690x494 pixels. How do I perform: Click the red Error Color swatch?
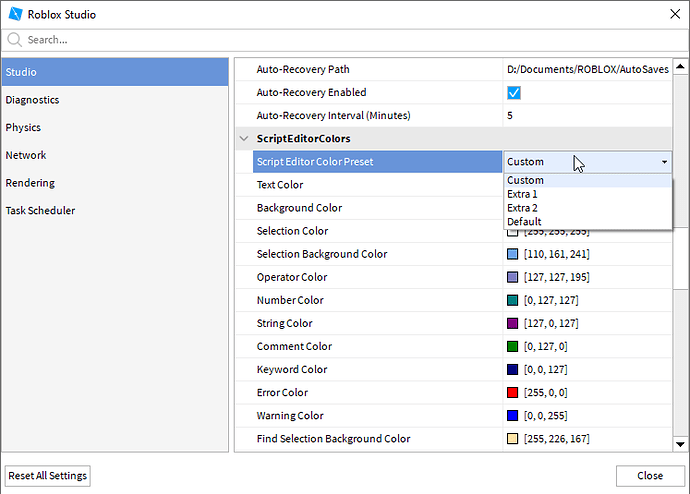click(x=513, y=393)
